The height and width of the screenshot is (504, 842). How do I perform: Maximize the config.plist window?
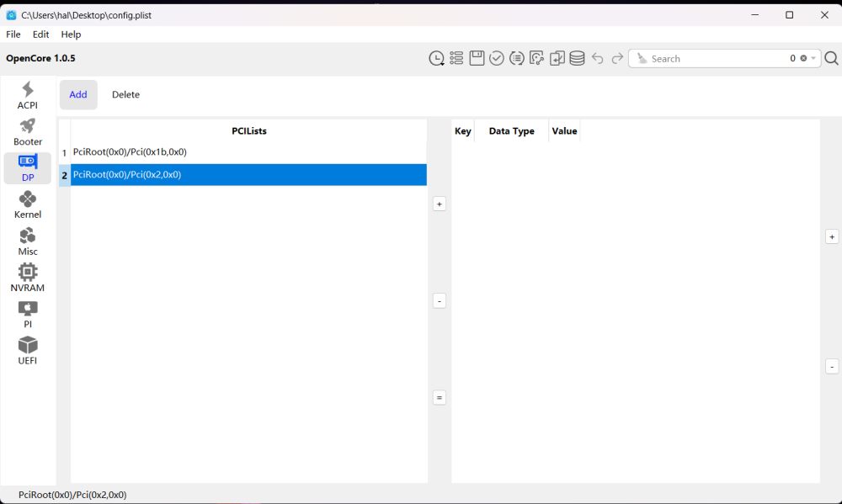[x=790, y=15]
